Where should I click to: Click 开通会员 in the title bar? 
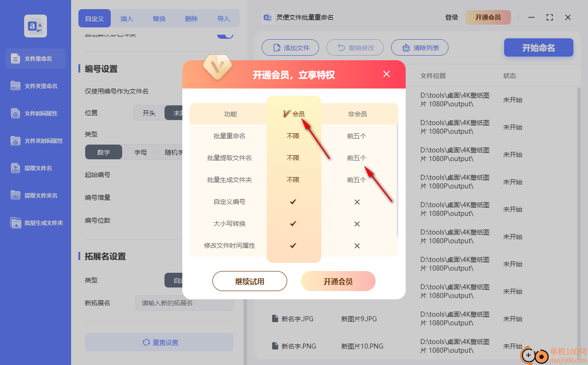488,17
